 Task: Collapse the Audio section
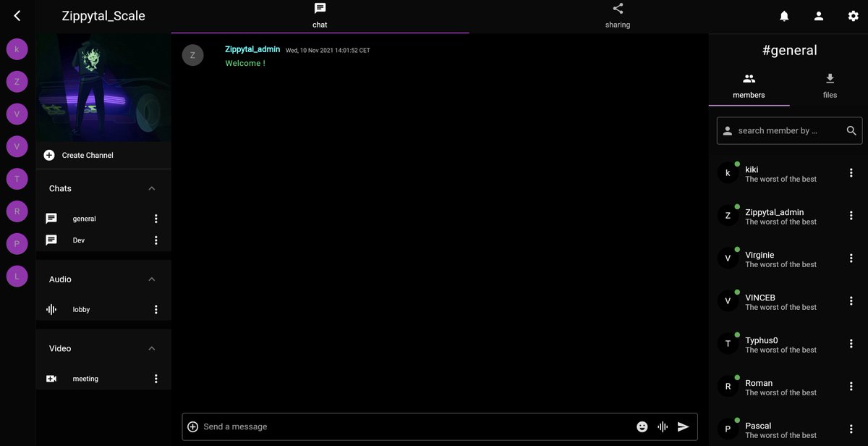pos(151,279)
